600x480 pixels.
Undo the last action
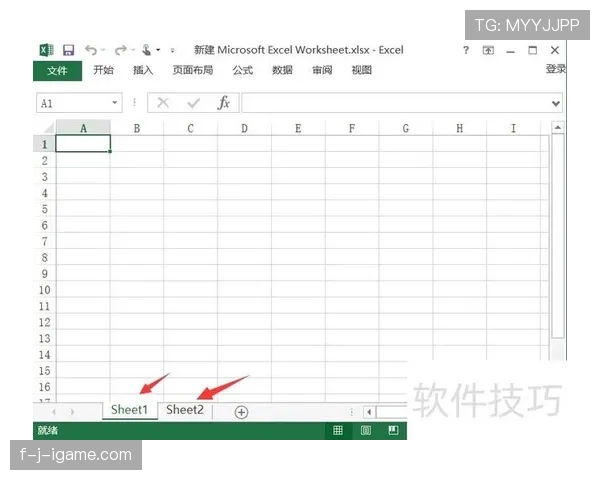[x=91, y=50]
